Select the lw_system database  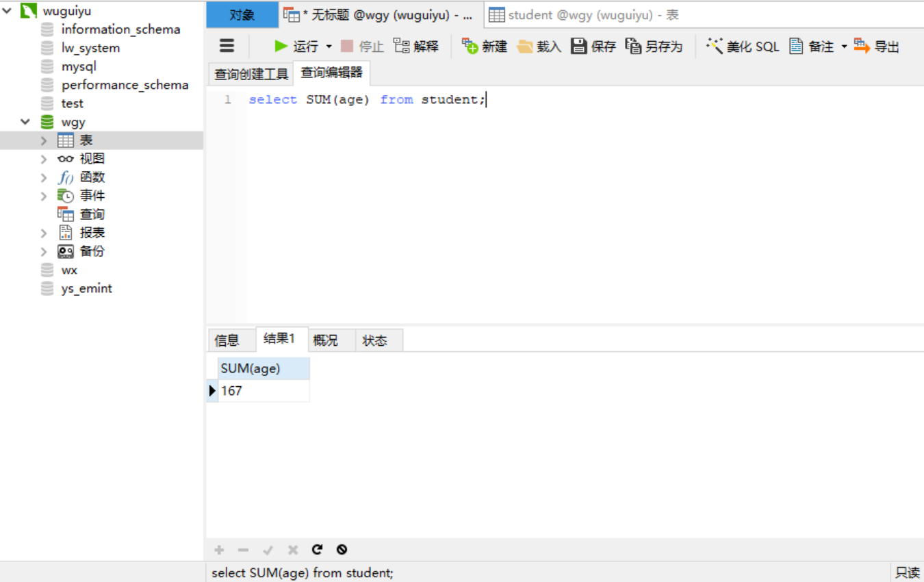(x=90, y=48)
